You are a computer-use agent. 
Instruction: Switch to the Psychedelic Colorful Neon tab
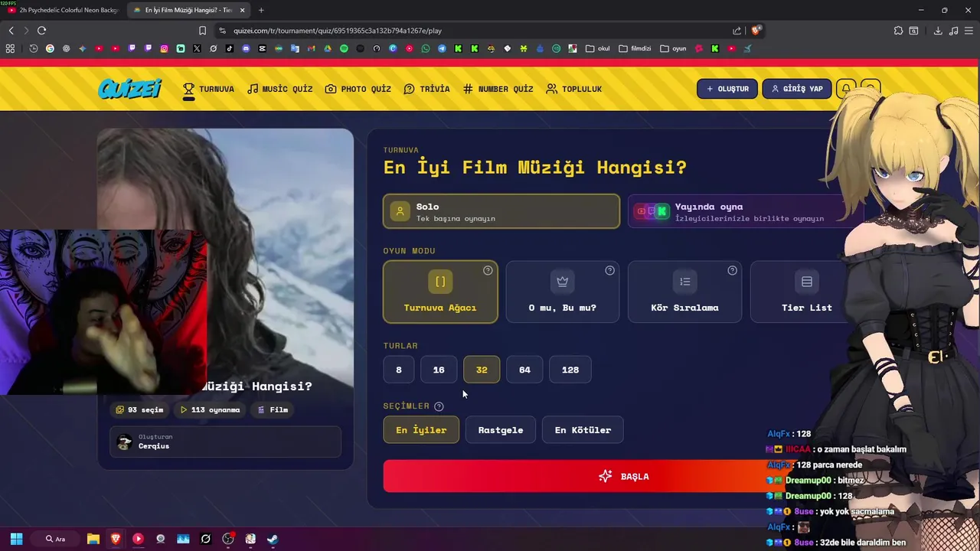tap(64, 10)
